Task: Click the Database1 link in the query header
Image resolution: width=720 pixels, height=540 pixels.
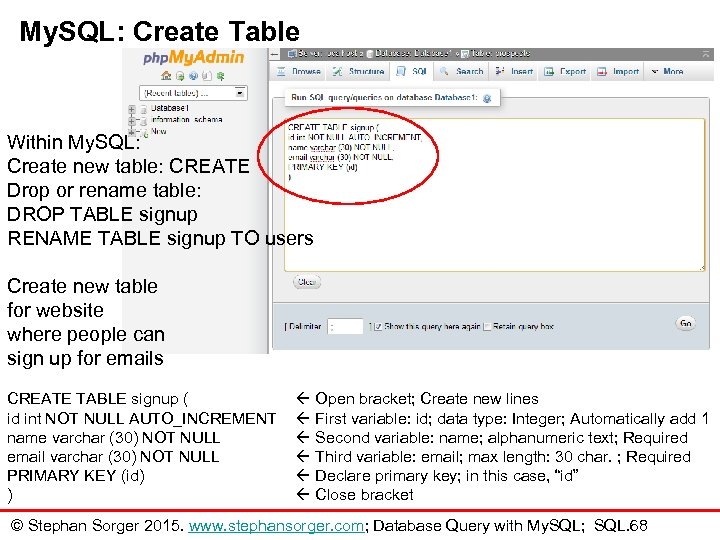Action: point(456,98)
